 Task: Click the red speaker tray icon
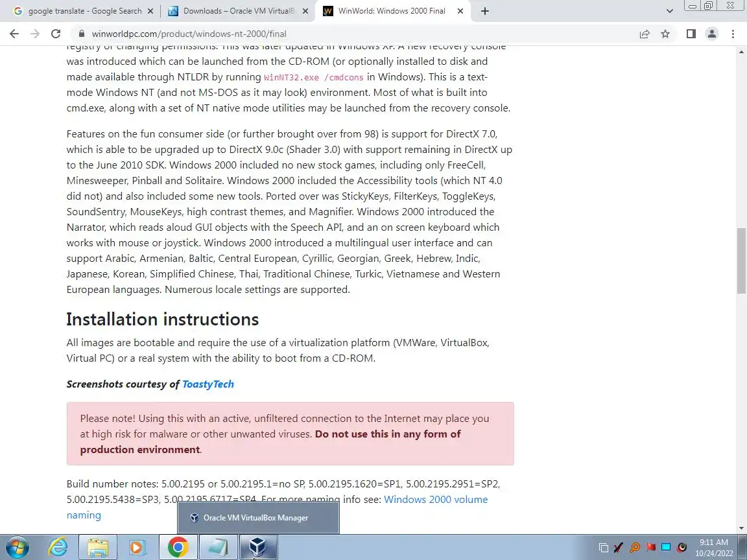click(682, 547)
